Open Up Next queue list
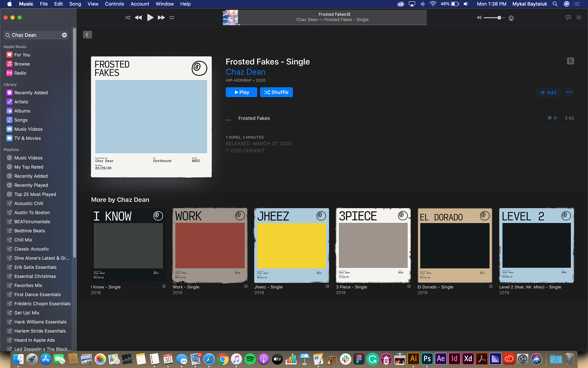The height and width of the screenshot is (368, 588). click(x=579, y=17)
